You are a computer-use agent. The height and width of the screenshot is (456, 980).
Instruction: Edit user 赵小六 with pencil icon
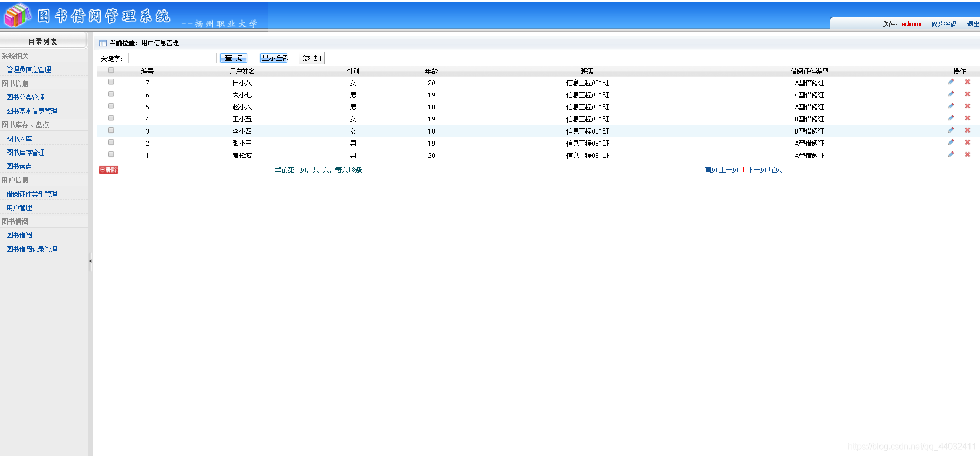click(951, 106)
